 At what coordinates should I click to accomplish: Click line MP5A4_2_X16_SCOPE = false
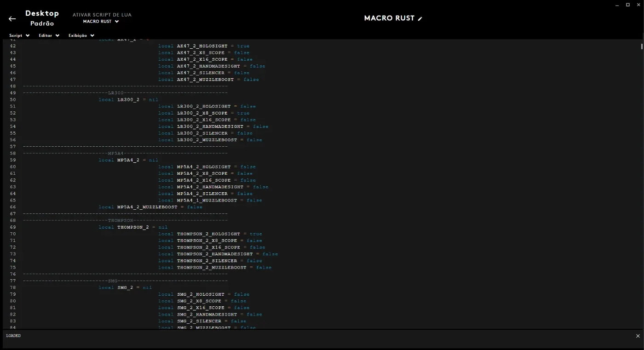[x=207, y=180]
